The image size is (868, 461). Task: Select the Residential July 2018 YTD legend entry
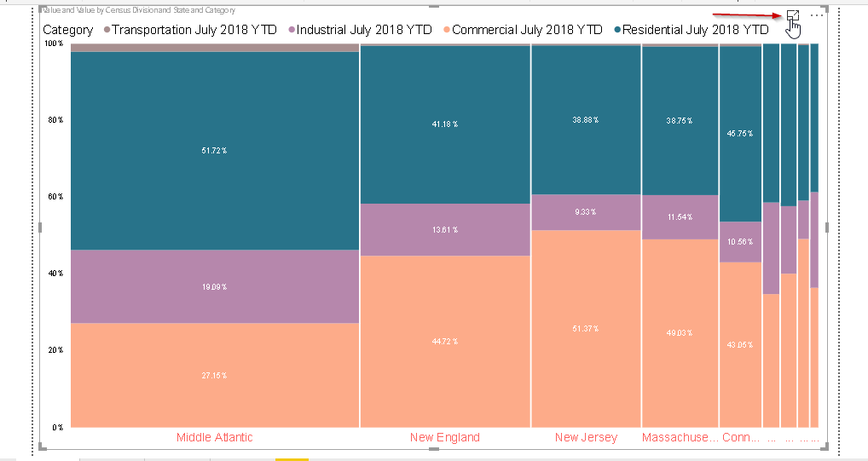[x=694, y=30]
